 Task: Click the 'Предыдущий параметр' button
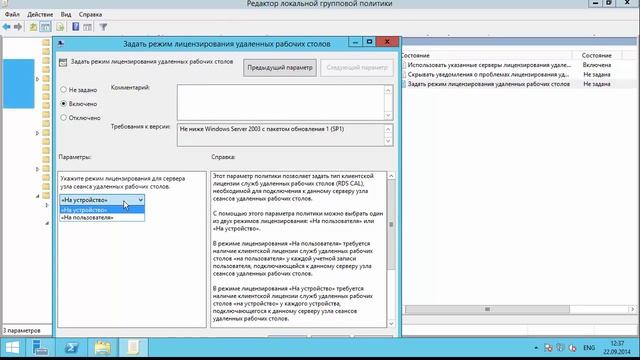tap(280, 68)
